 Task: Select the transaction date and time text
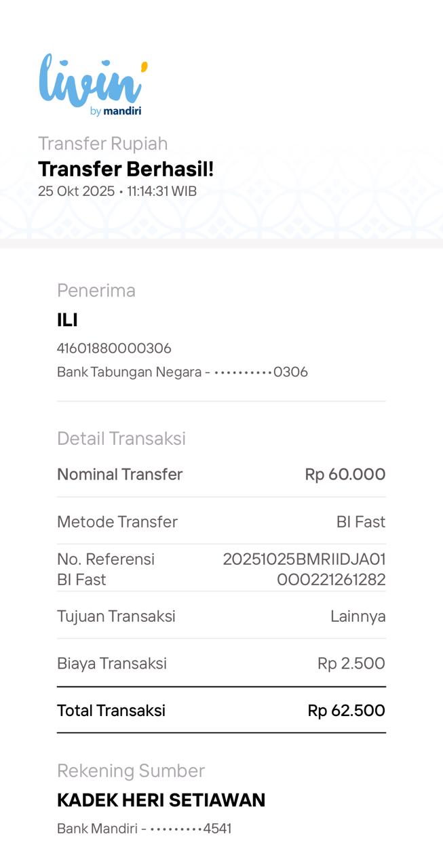117,191
